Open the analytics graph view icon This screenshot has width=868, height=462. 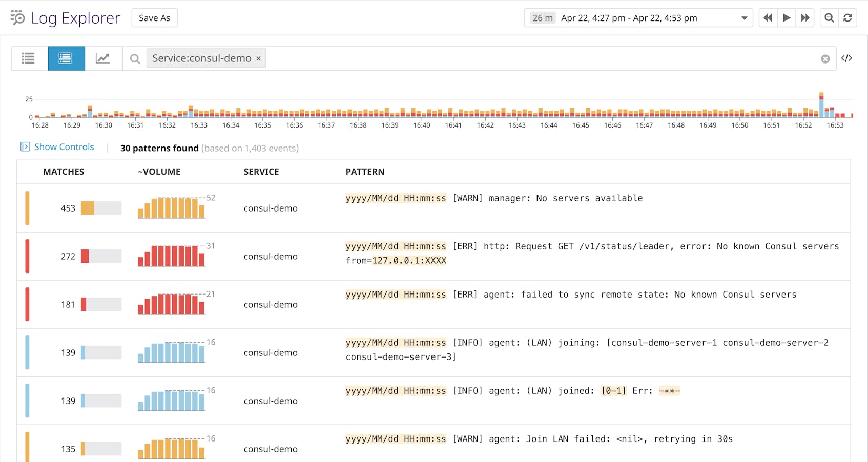(x=104, y=58)
